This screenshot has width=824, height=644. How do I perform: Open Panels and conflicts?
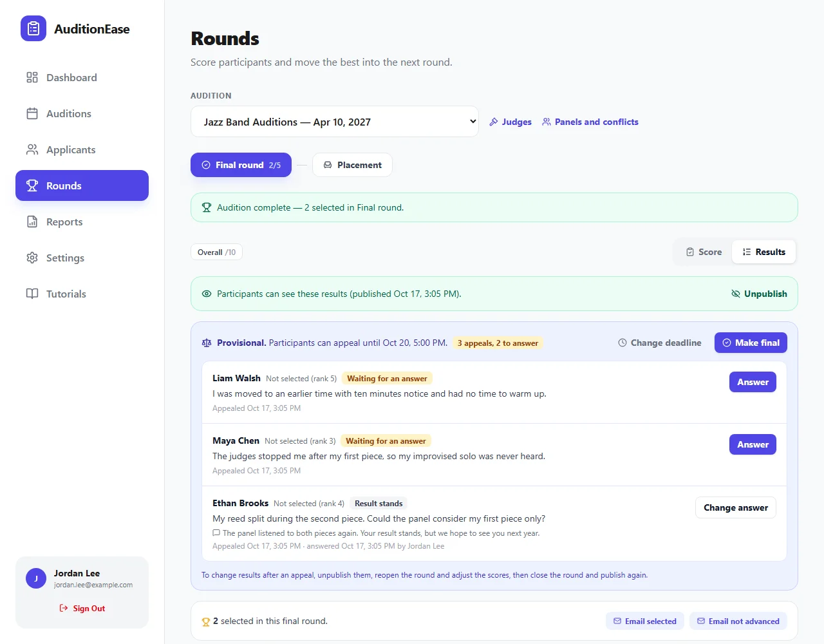tap(590, 122)
